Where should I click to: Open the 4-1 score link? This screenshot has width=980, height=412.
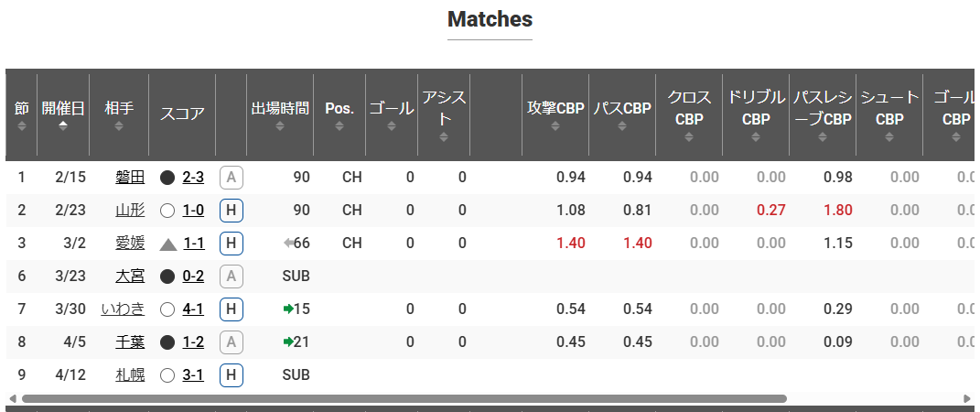click(193, 309)
